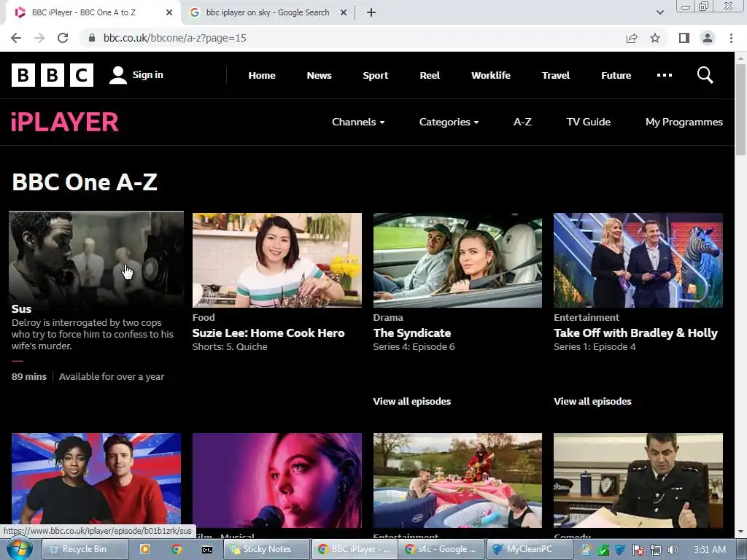Image resolution: width=747 pixels, height=560 pixels.
Task: View all episodes of The Syndicate
Action: pyautogui.click(x=412, y=402)
